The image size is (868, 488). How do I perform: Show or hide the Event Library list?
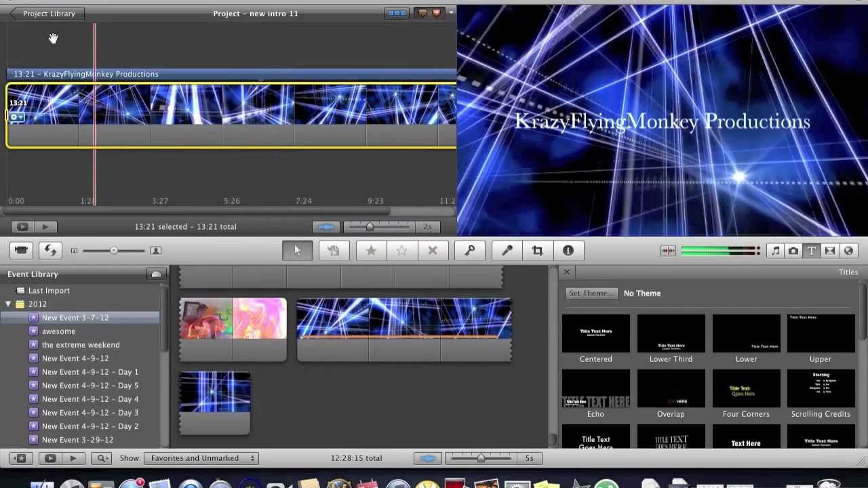click(x=21, y=458)
